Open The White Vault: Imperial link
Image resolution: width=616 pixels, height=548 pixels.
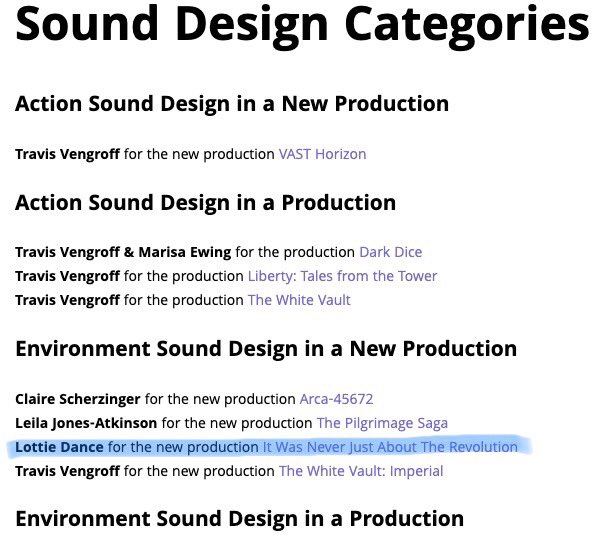pyautogui.click(x=361, y=471)
